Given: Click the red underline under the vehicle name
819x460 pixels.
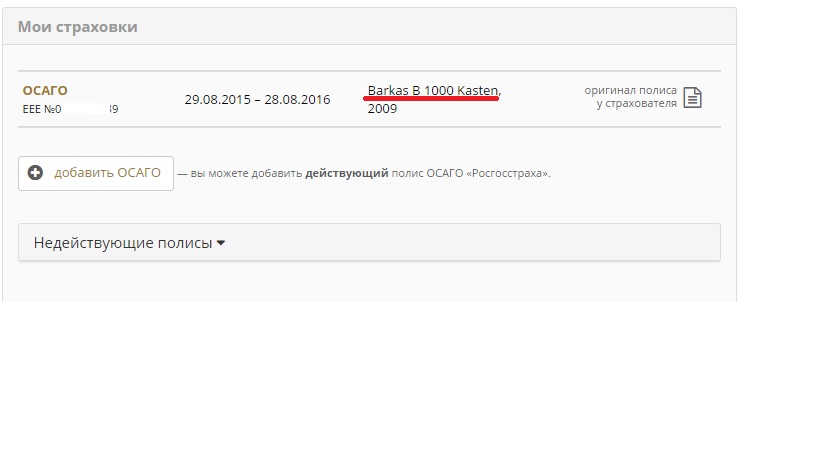Looking at the screenshot, I should [x=431, y=98].
